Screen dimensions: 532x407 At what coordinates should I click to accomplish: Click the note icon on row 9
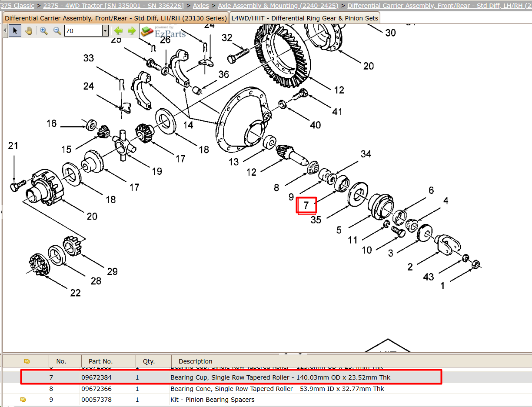[x=23, y=399]
